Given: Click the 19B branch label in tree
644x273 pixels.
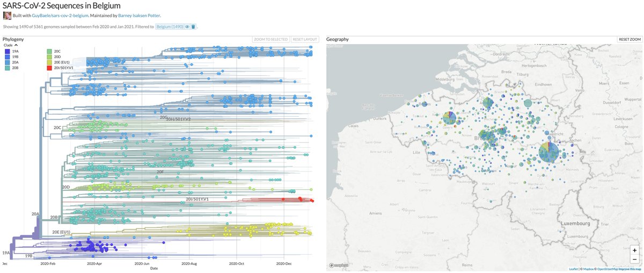Looking at the screenshot, I should click(x=29, y=257).
